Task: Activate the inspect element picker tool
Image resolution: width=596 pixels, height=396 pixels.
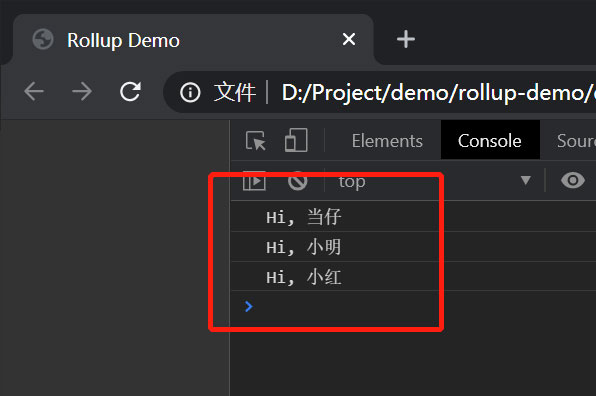Action: (255, 141)
